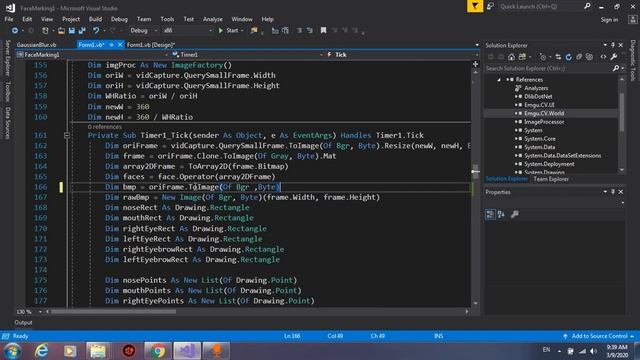Pin the Solution Explorer panel with auto-hide
The width and height of the screenshot is (640, 360).
coord(613,45)
